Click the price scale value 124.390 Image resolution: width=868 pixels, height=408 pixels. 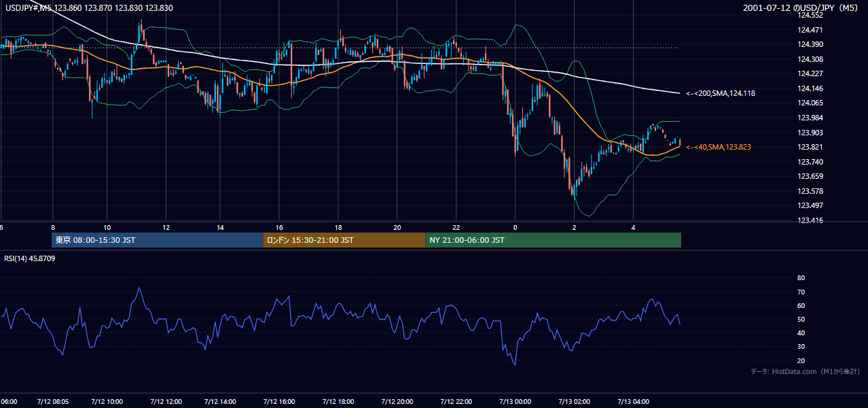point(811,44)
